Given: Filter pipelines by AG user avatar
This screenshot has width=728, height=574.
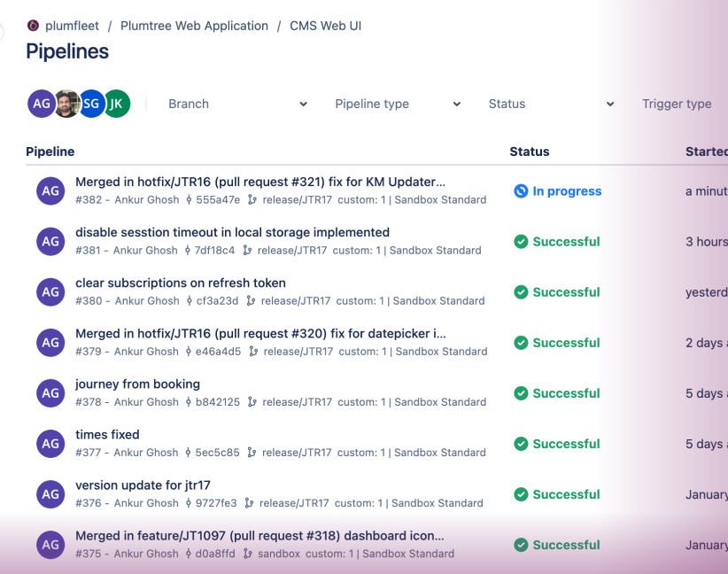Looking at the screenshot, I should coord(42,104).
